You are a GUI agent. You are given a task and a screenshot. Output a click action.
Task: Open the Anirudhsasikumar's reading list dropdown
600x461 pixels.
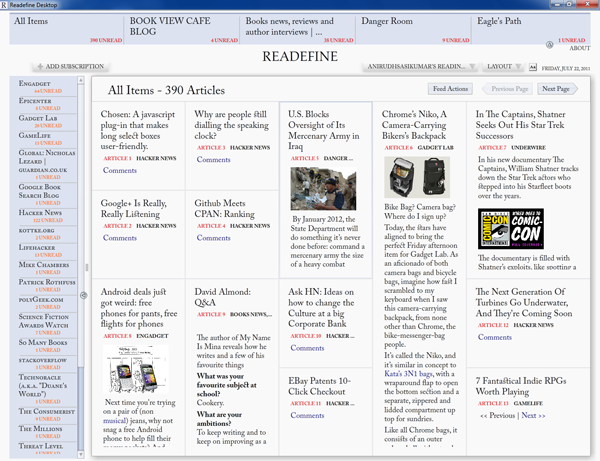tap(421, 67)
